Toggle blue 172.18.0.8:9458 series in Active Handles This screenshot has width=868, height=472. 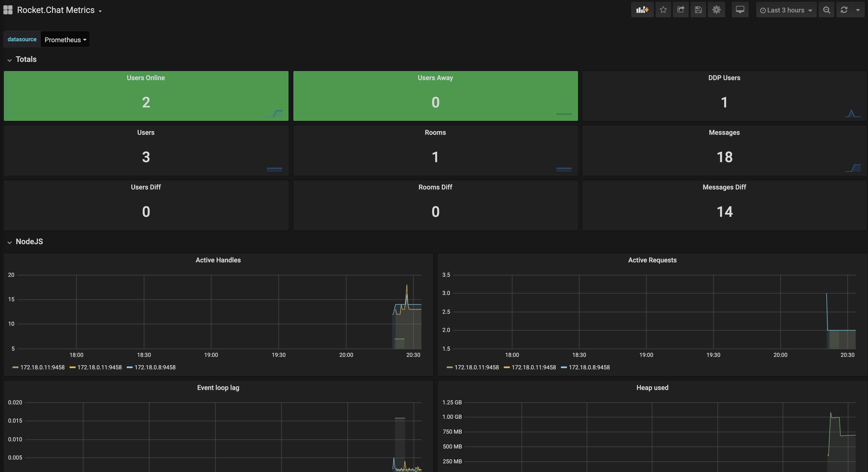tap(155, 367)
